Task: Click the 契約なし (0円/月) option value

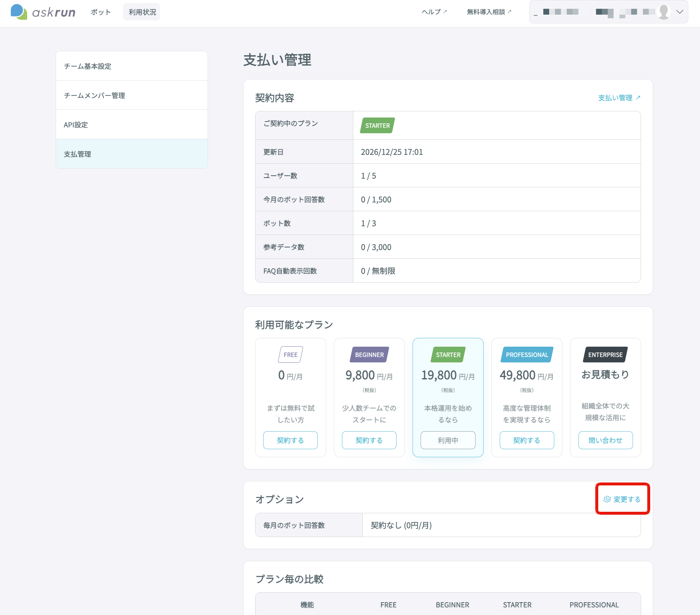Action: 401,525
